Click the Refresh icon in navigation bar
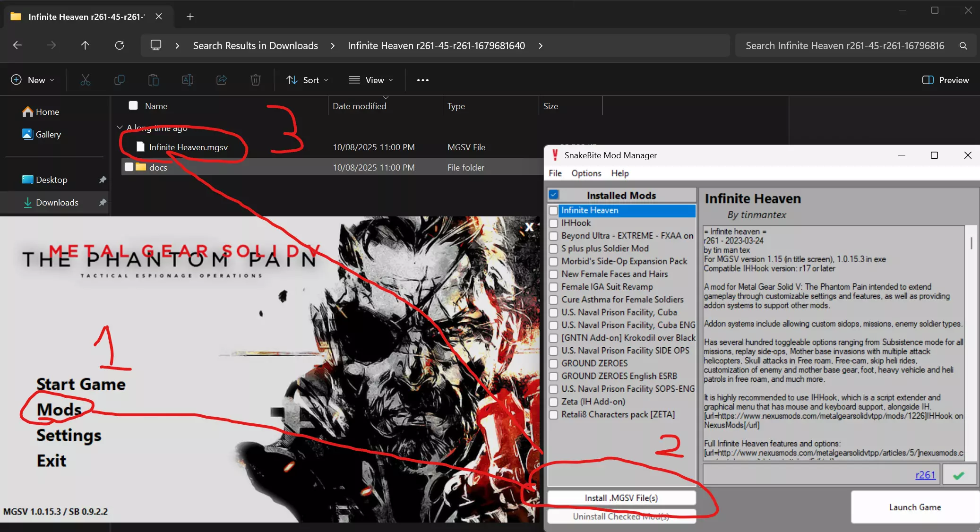980x532 pixels. point(120,45)
